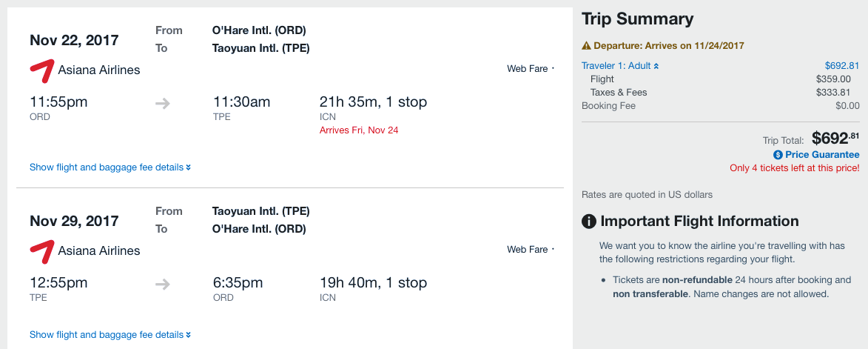Open the Price Guarantee link
Viewport: 868px width, 349px height.
(x=822, y=155)
